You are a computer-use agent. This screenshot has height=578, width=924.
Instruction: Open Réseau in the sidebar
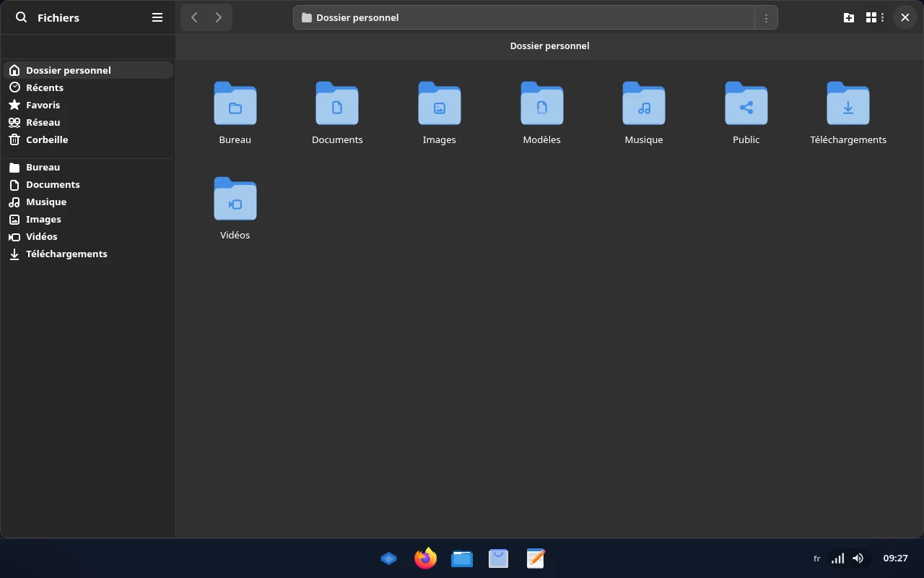click(x=88, y=122)
